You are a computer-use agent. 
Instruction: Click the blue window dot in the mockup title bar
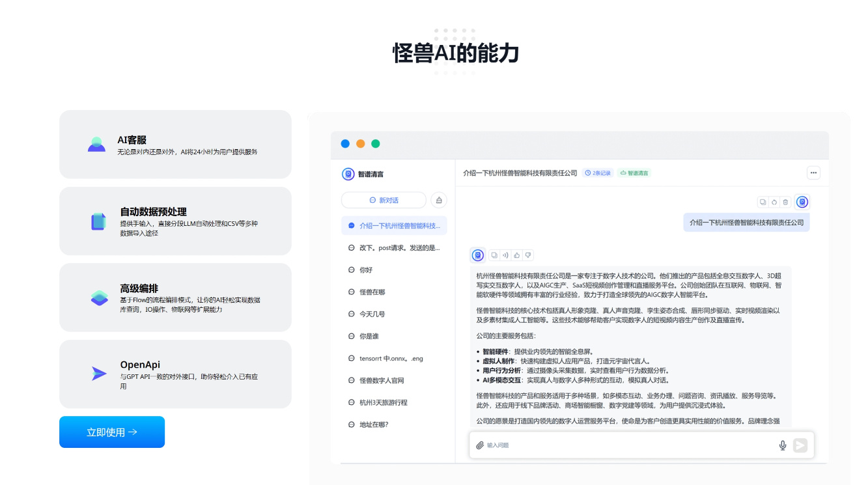(x=345, y=144)
